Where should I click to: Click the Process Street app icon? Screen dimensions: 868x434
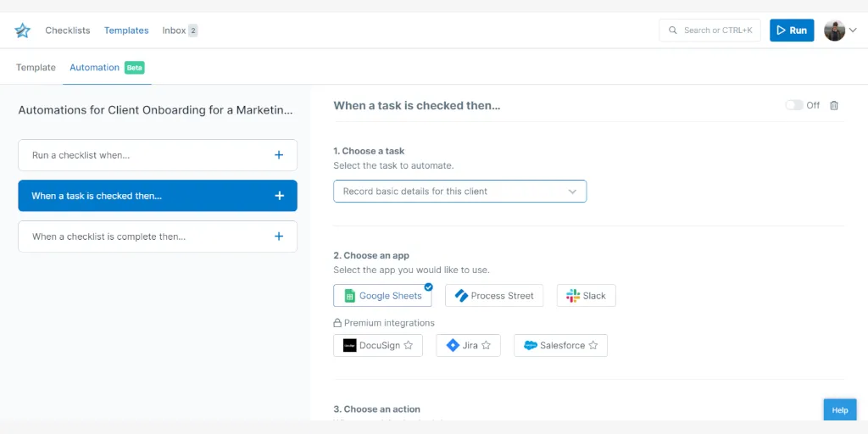pos(461,296)
